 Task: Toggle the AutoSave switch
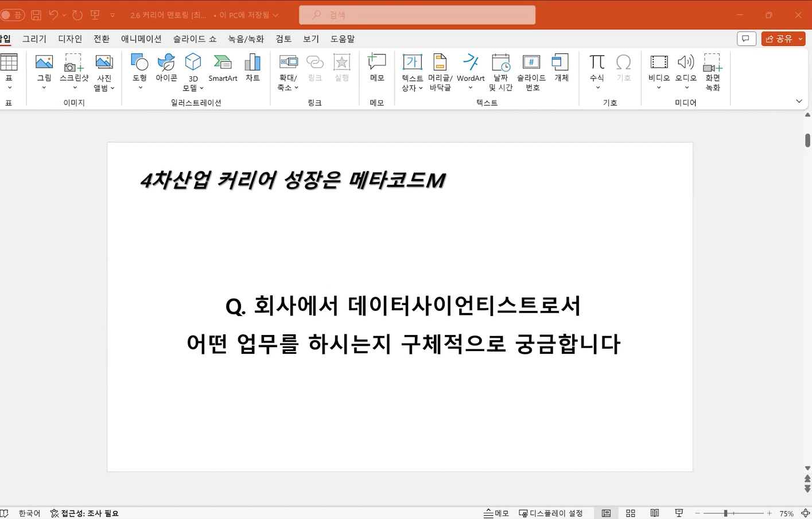tap(12, 15)
